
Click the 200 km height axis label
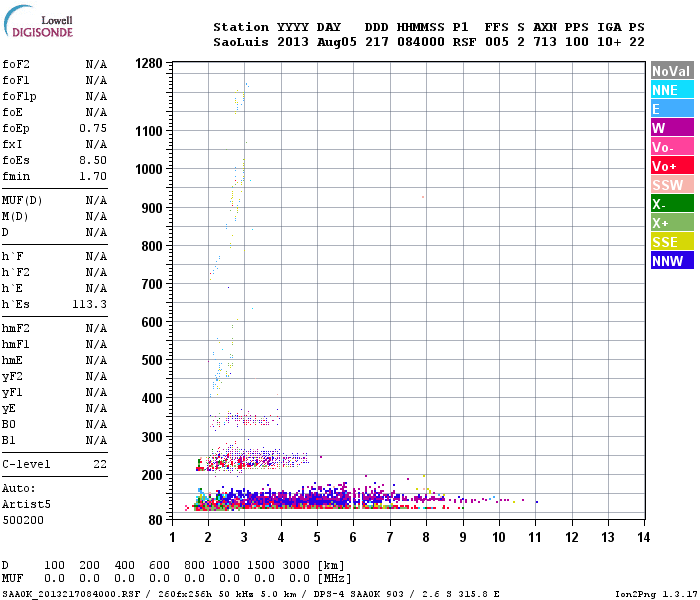pos(152,475)
